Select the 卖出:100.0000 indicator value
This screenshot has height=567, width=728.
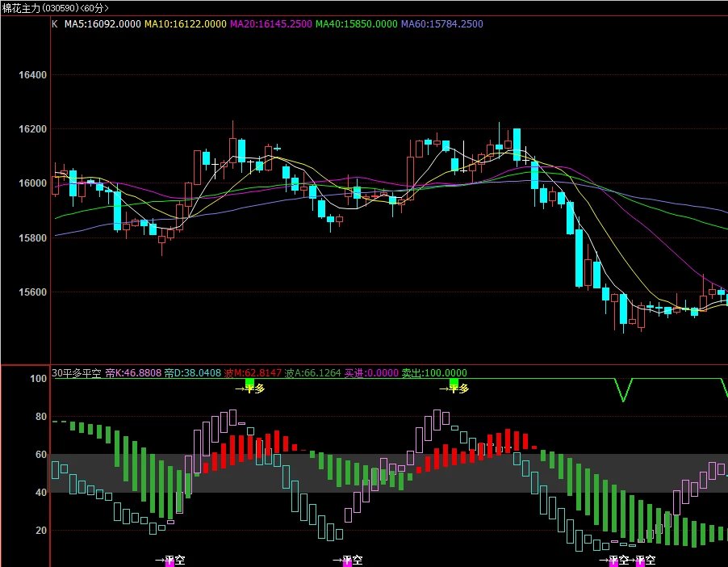click(434, 373)
